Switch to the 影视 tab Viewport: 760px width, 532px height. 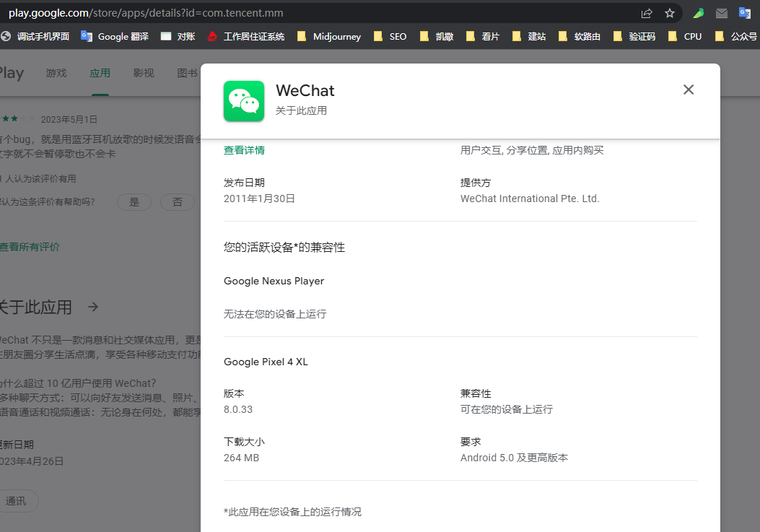[143, 72]
